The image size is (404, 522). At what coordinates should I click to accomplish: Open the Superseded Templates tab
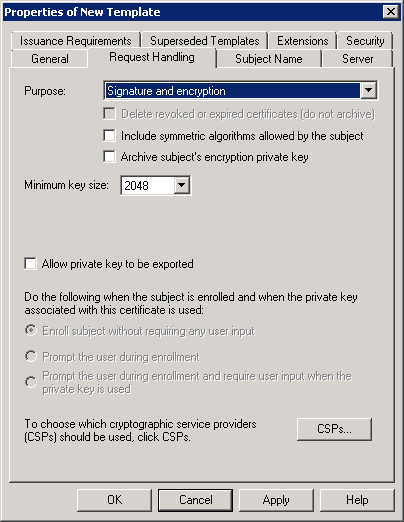tap(204, 41)
